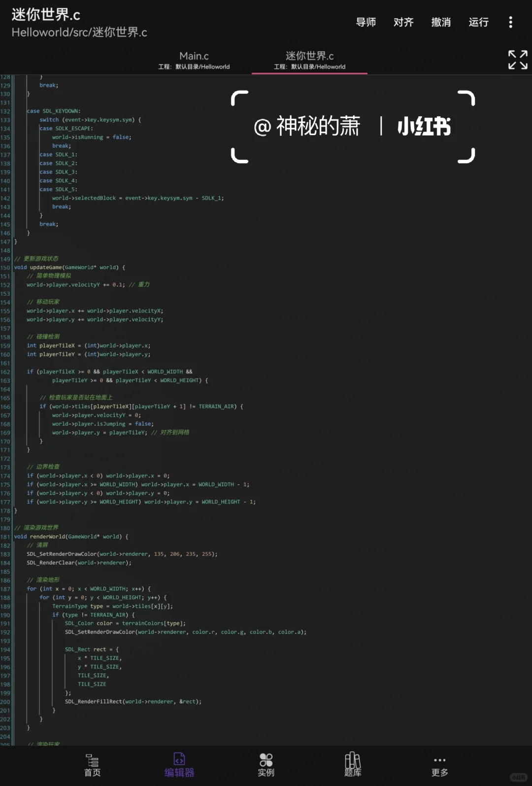Viewport: 532px width, 786px height.
Task: Click the comment '// 边界检查'
Action: point(43,467)
